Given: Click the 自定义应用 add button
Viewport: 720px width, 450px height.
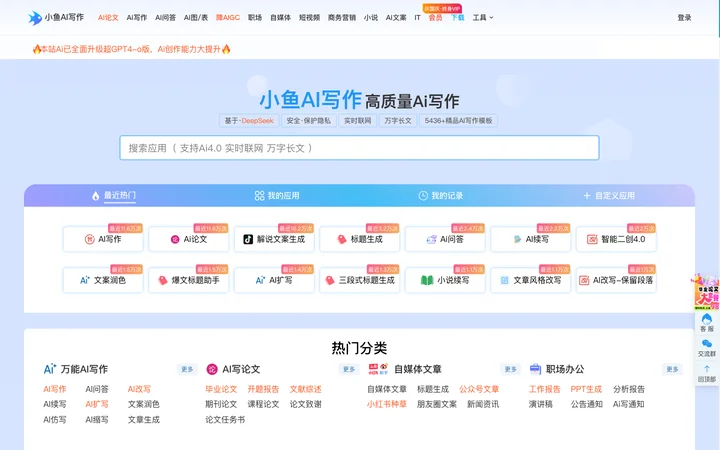Looking at the screenshot, I should click(609, 196).
